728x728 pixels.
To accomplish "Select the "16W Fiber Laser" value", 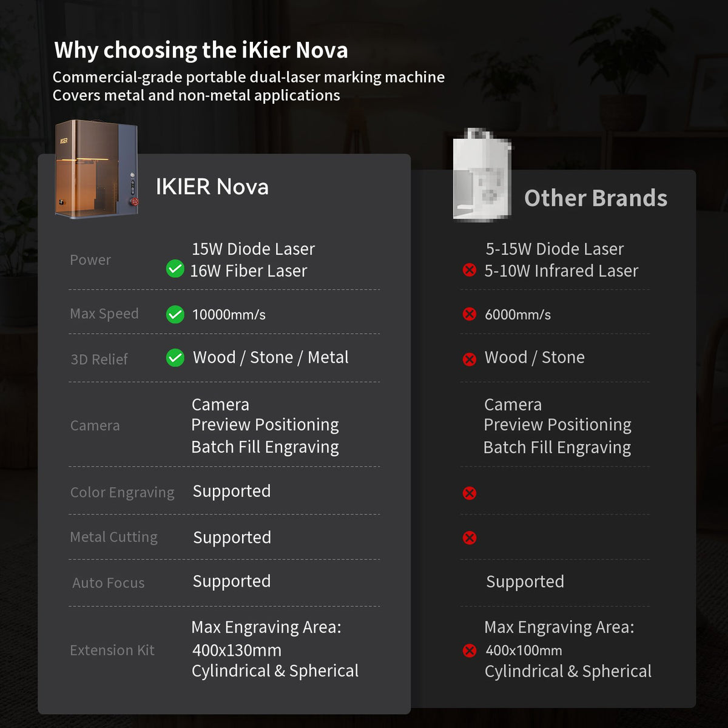I will (x=249, y=271).
